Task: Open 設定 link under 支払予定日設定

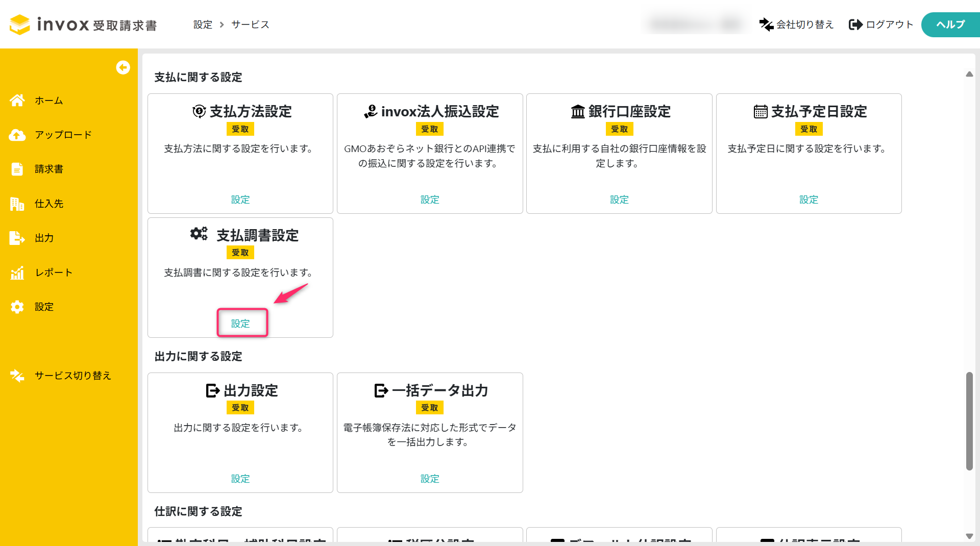Action: [808, 200]
